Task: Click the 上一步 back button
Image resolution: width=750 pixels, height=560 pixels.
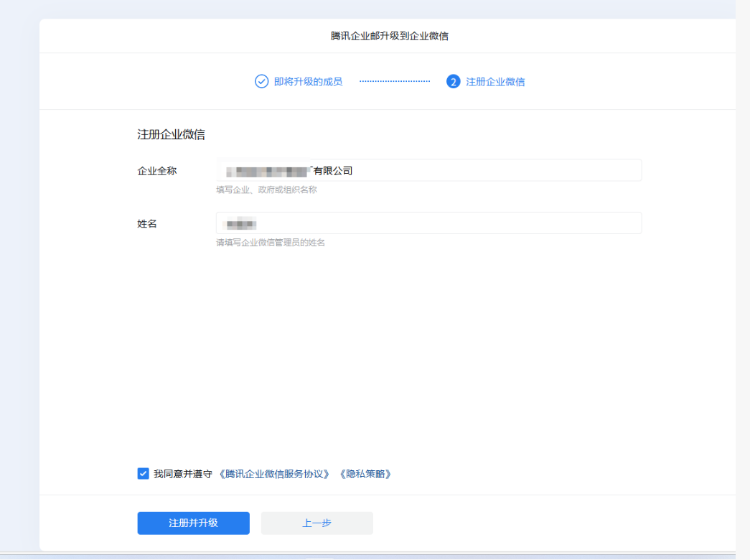Action: click(317, 523)
